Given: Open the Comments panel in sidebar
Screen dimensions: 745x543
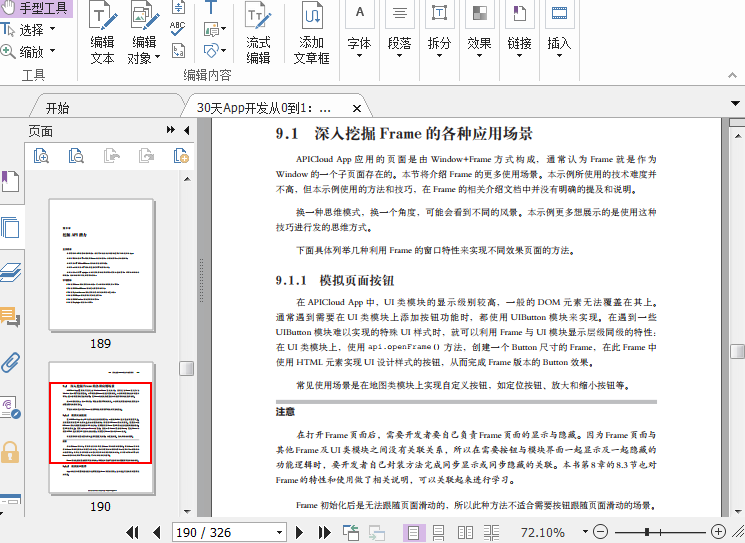Looking at the screenshot, I should coord(10,317).
